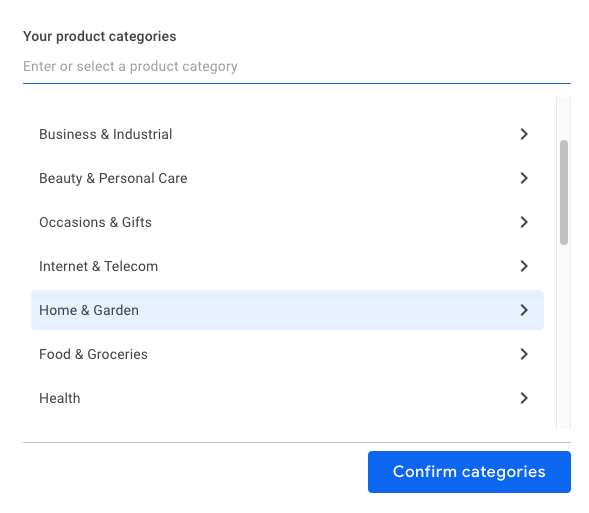Click the scrollbar track below the thumb
This screenshot has height=513, width=589.
tap(563, 336)
